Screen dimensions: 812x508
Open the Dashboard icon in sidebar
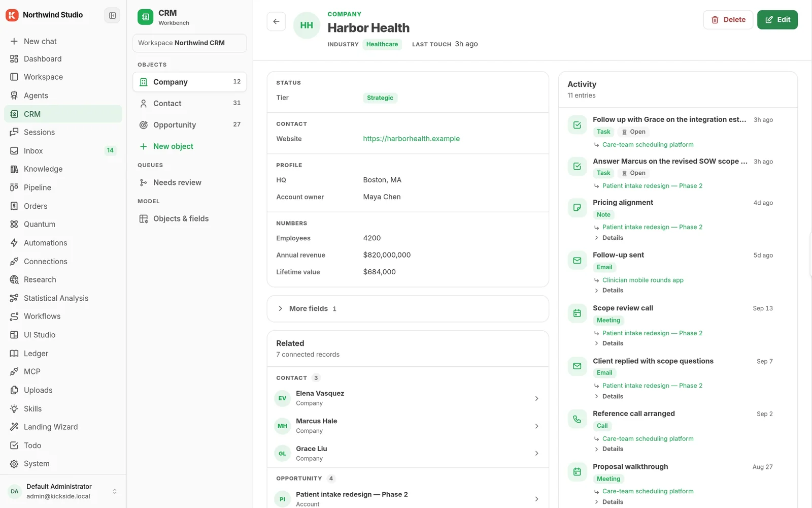pyautogui.click(x=14, y=59)
